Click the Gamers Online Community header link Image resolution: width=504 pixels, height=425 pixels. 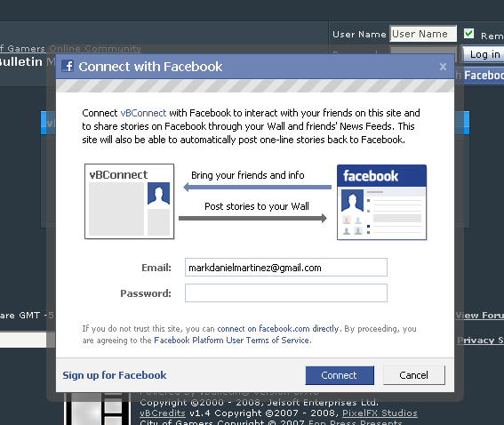70,49
